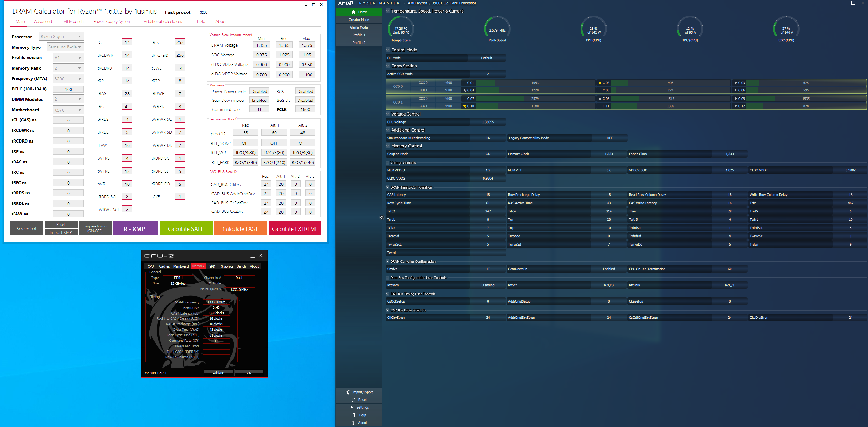The image size is (868, 427).
Task: Click the C 07 core usage bar
Action: 535,99
